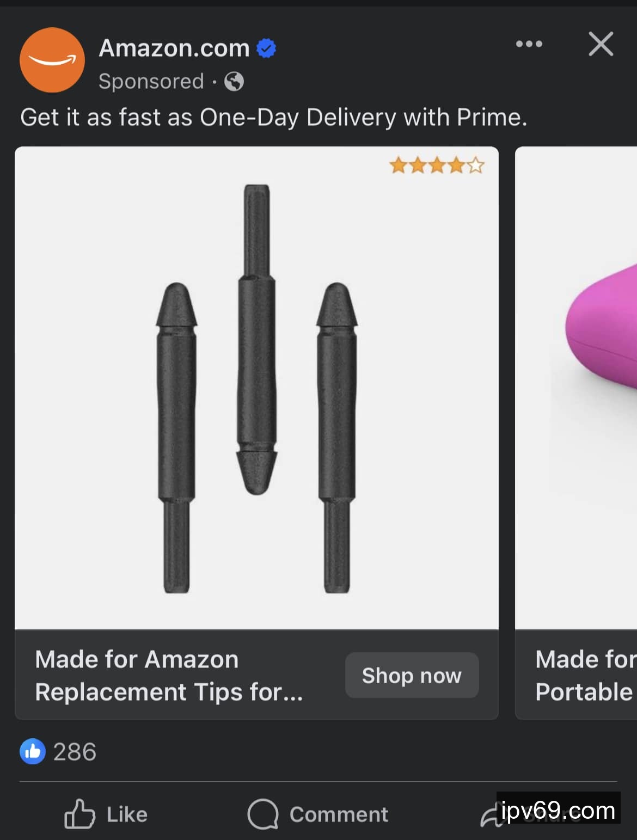View the 286 reactions count
The height and width of the screenshot is (840, 637).
tap(75, 752)
